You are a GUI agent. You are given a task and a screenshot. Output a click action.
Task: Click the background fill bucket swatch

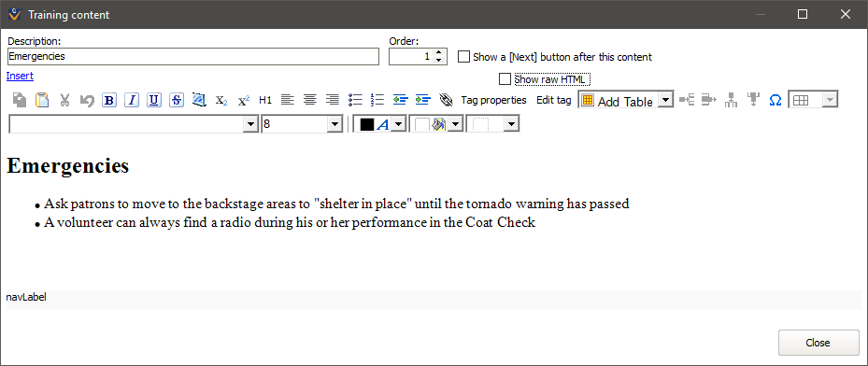431,125
